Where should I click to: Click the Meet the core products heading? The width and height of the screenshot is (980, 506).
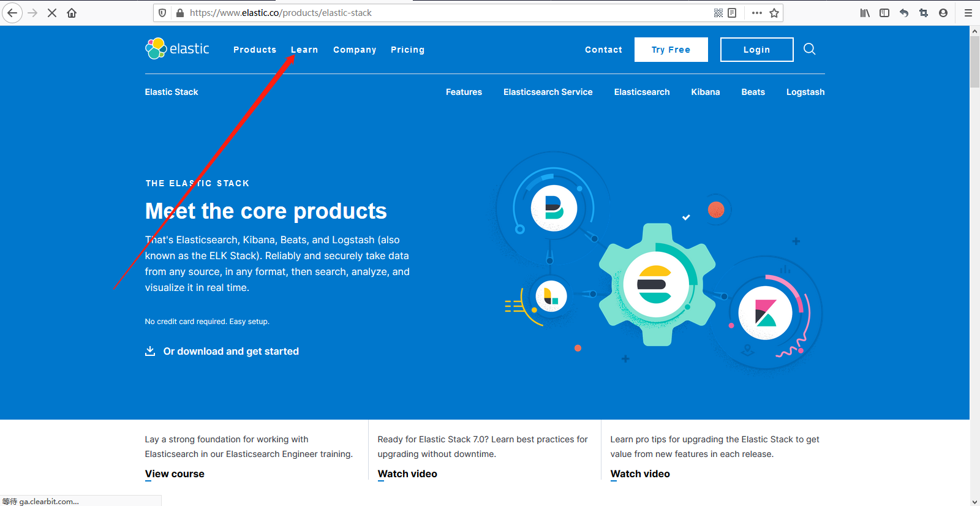pos(266,211)
